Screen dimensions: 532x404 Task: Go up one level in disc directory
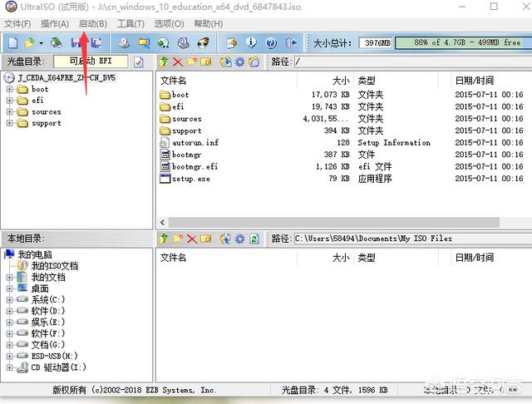point(164,62)
